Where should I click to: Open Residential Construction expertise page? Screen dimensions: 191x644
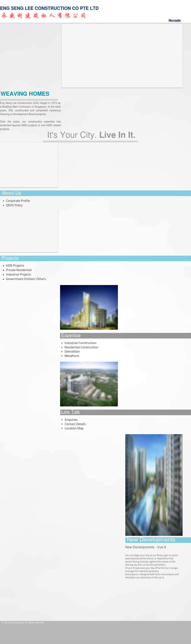(x=81, y=347)
